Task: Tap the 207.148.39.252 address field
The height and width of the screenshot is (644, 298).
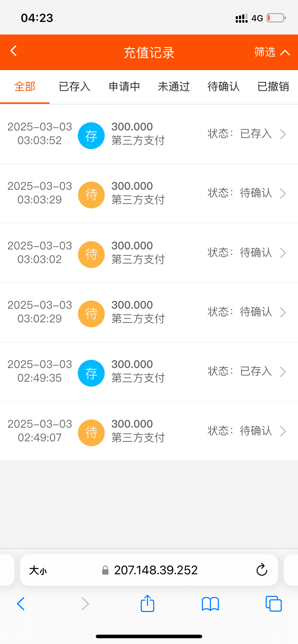Action: pos(155,570)
